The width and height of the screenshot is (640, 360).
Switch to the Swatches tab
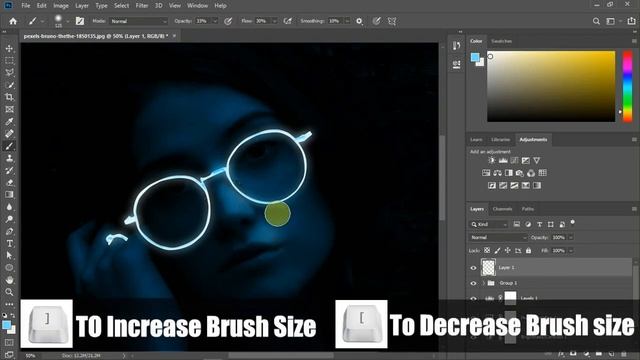point(501,41)
